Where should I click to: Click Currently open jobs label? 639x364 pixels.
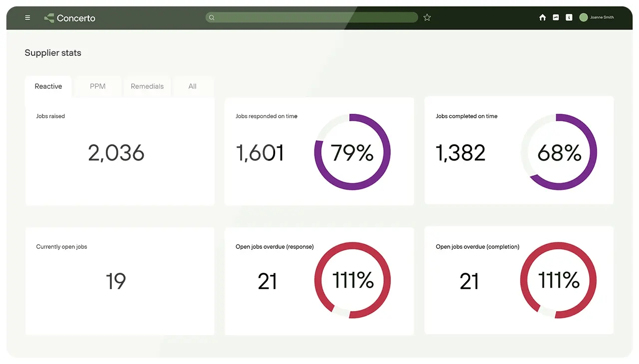tap(61, 247)
